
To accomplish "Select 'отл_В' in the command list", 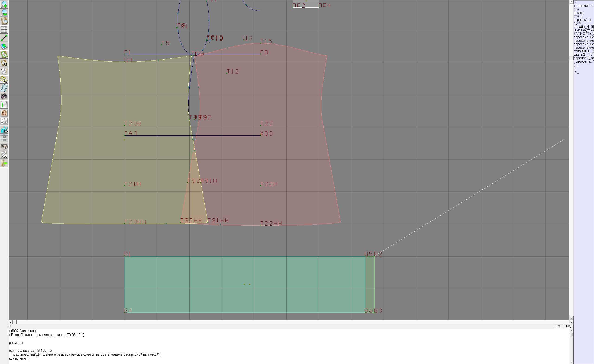I will click(578, 16).
